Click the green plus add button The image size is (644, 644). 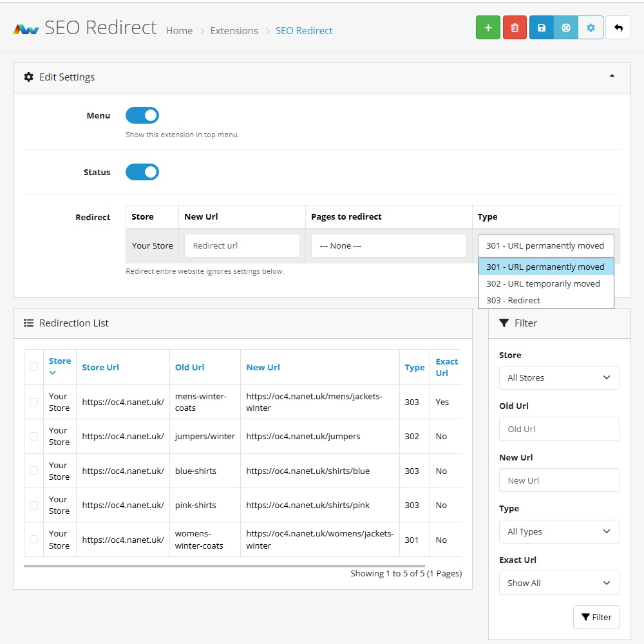pyautogui.click(x=488, y=28)
